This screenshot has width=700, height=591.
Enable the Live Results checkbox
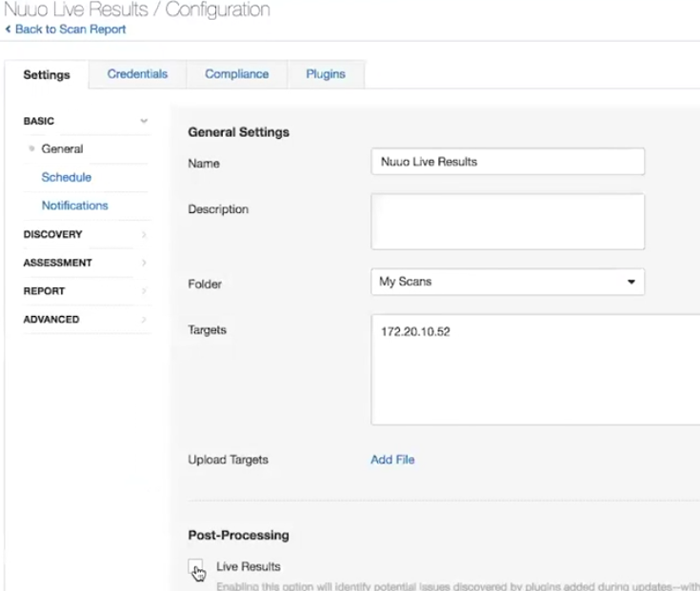click(x=195, y=566)
